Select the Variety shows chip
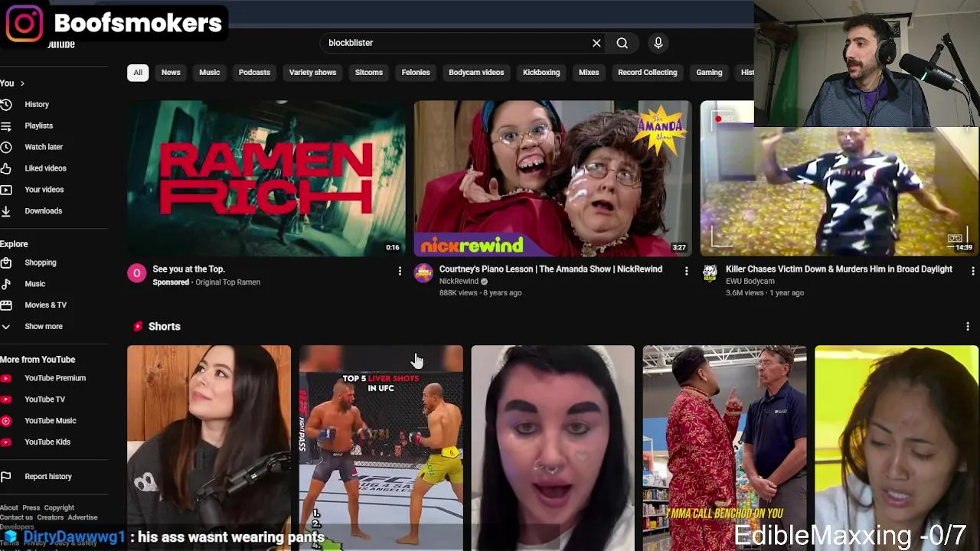The image size is (980, 551). pos(312,73)
